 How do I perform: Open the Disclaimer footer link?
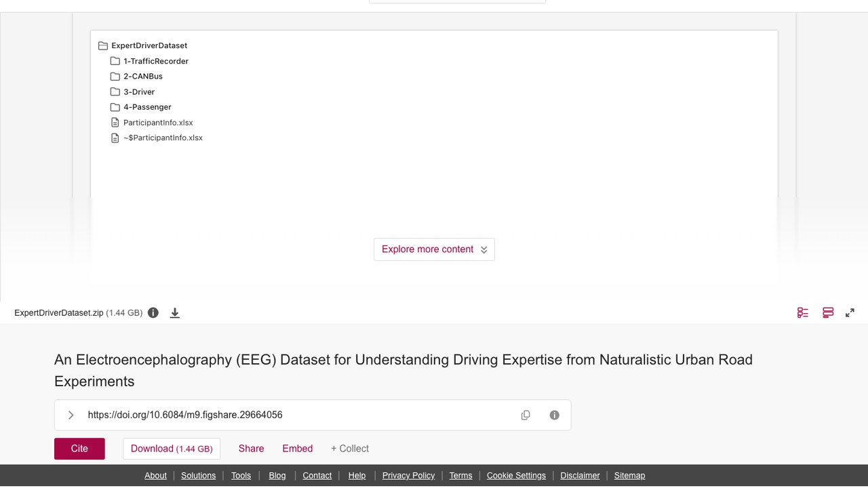580,476
